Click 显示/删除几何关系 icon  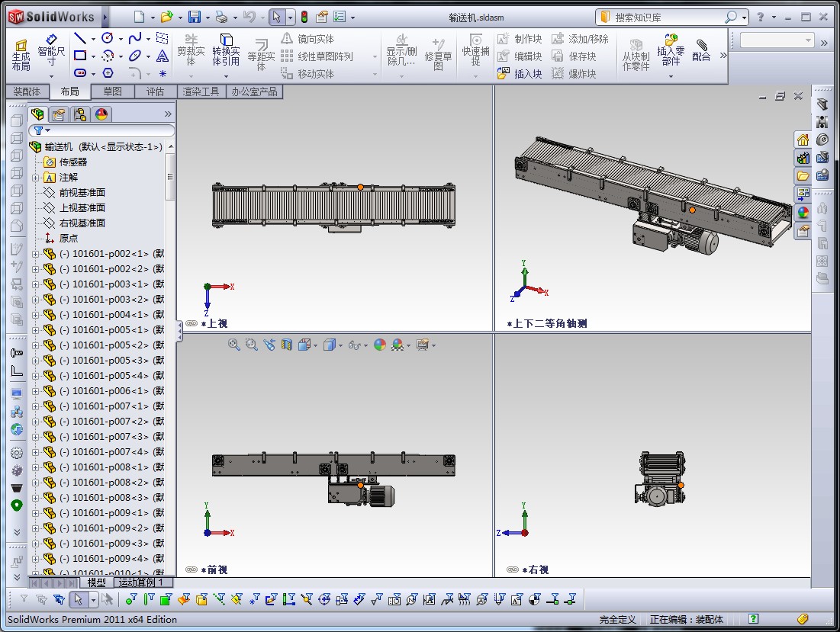(402, 50)
